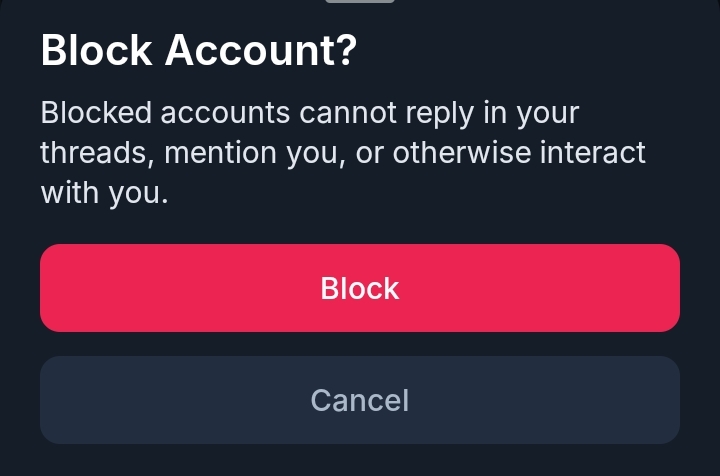This screenshot has width=720, height=476.
Task: Click the word "Account?" in the title
Action: coord(261,50)
